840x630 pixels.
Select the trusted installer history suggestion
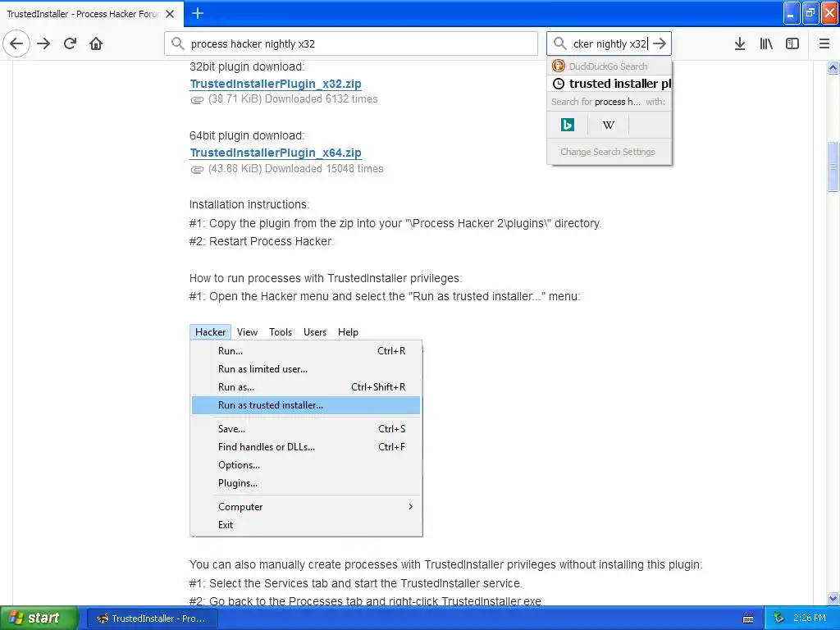[609, 84]
